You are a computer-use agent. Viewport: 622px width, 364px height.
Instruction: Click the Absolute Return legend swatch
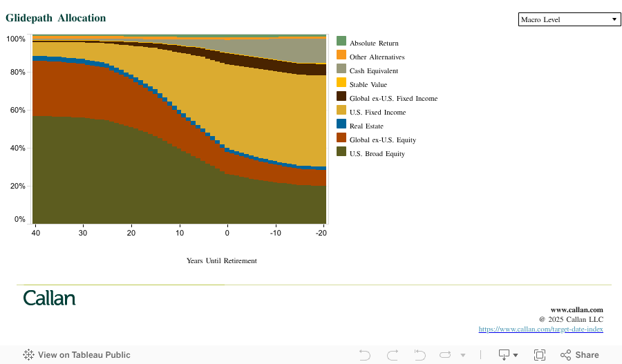341,41
